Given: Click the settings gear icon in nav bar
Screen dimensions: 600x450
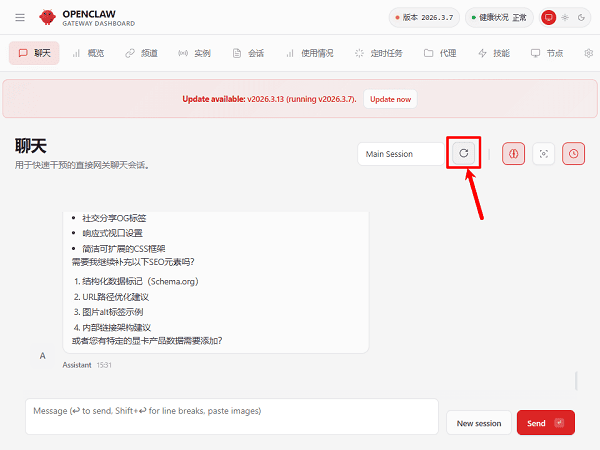Looking at the screenshot, I should click(589, 52).
